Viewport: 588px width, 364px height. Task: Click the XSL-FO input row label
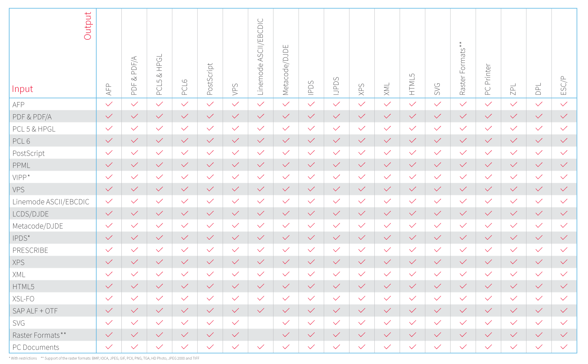[x=23, y=299]
